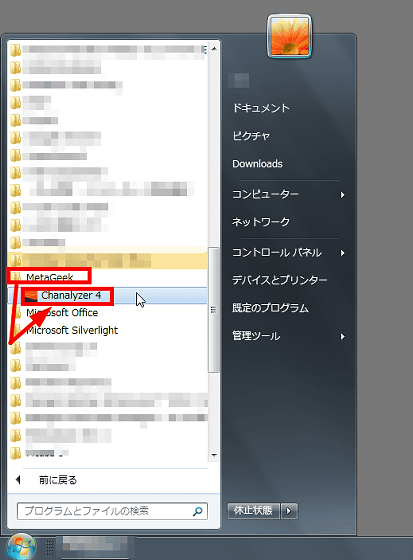Click the 休止状態 button
Image resolution: width=413 pixels, height=560 pixels.
pyautogui.click(x=253, y=511)
